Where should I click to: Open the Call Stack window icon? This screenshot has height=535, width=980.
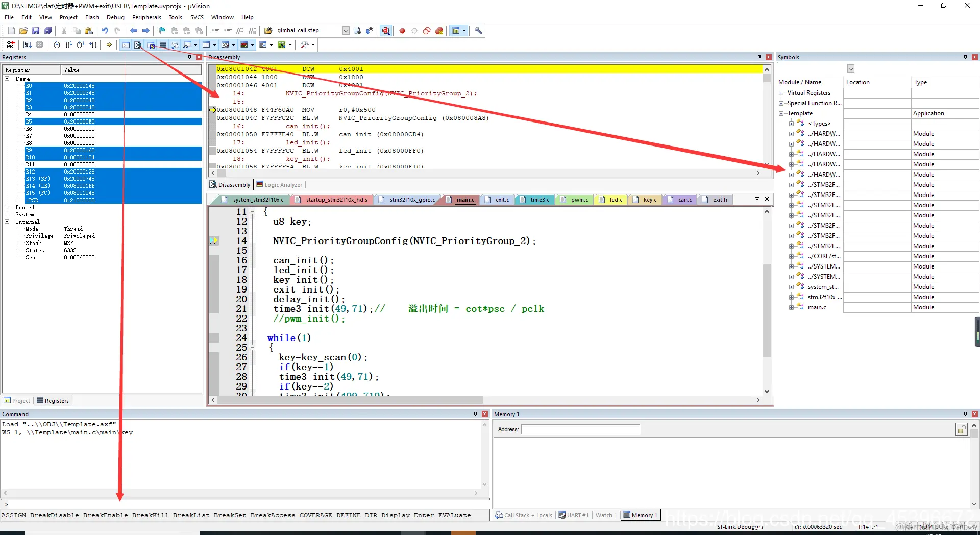pos(175,45)
